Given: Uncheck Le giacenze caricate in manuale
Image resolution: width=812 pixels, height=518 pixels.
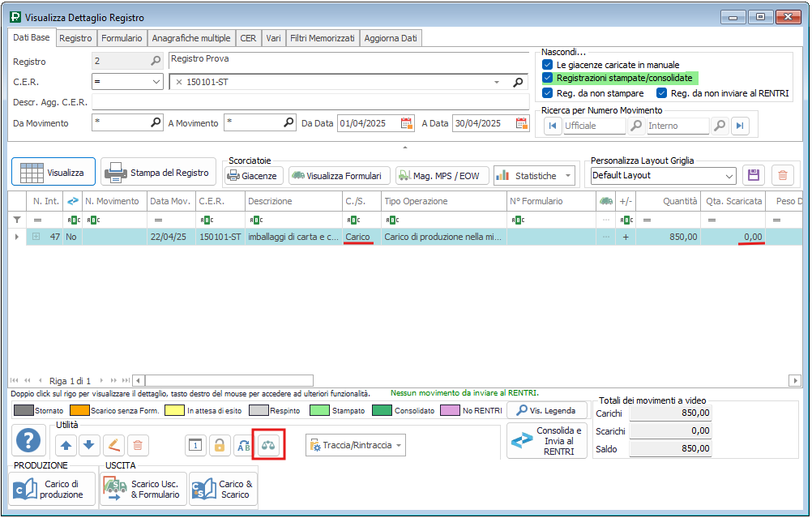Looking at the screenshot, I should 548,64.
